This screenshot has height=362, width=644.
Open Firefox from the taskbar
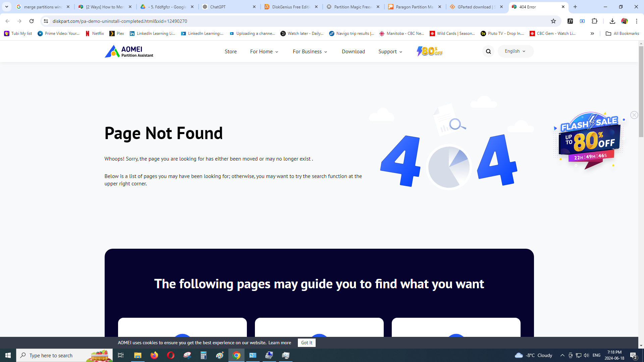click(154, 355)
